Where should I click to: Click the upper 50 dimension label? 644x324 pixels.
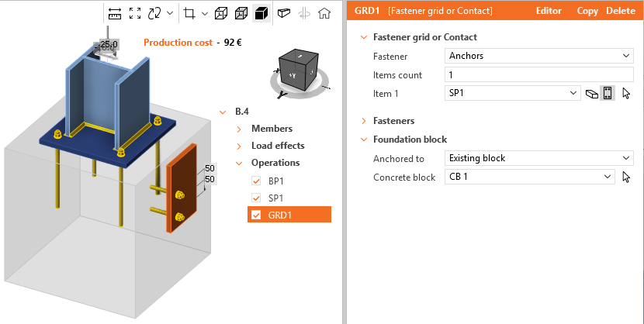(209, 168)
